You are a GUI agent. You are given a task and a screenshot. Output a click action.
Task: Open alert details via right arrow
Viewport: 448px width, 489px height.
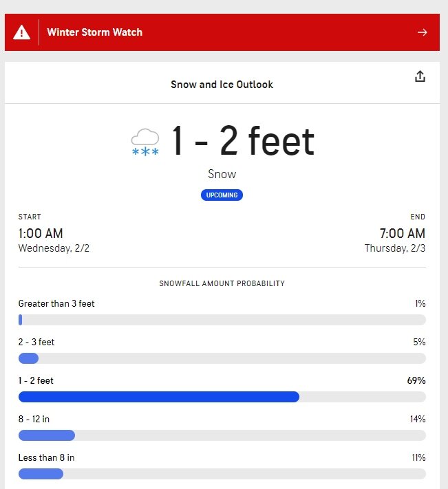click(x=422, y=32)
